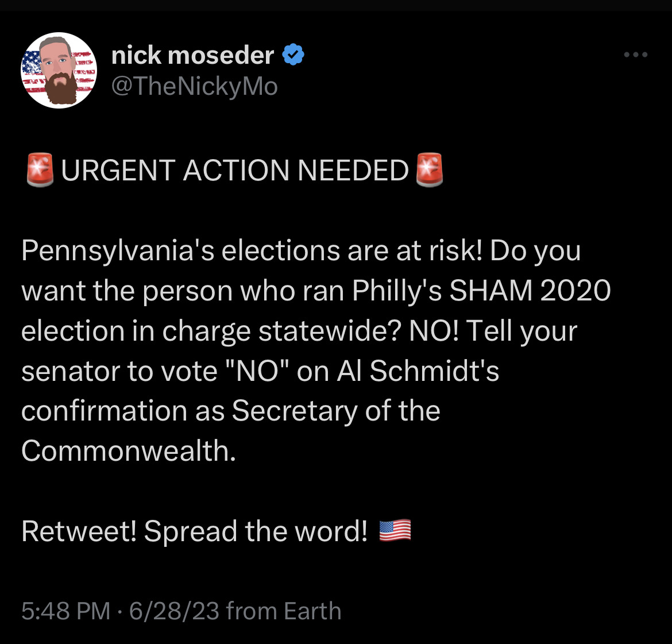Click the words Pennsylvania's elections
672x644 pixels.
point(181,250)
